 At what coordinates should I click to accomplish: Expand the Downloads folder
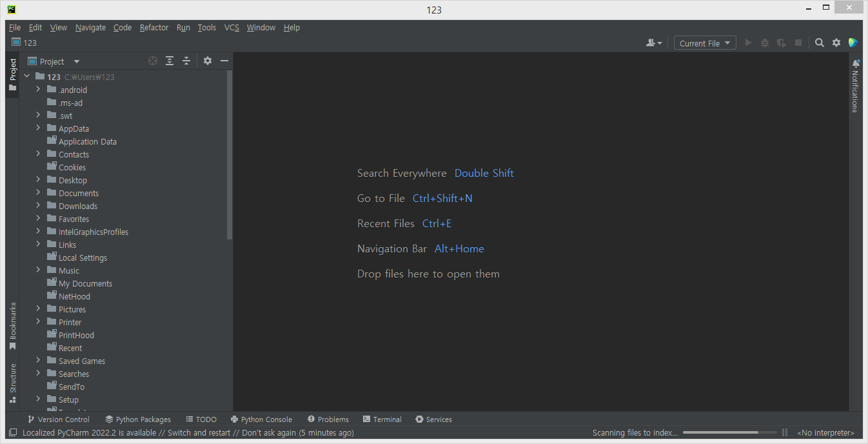pos(38,206)
